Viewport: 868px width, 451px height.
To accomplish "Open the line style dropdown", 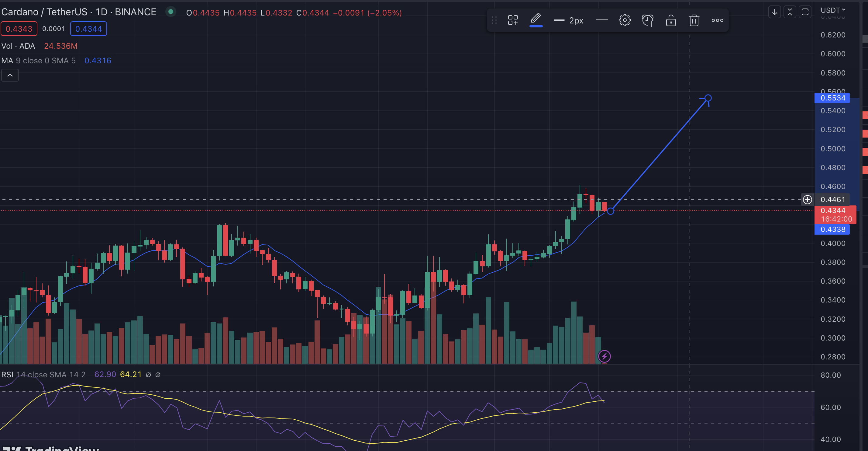I will [601, 20].
